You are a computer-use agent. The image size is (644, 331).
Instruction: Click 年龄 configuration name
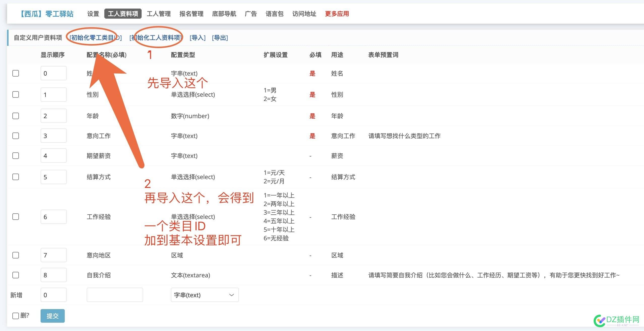coord(92,116)
